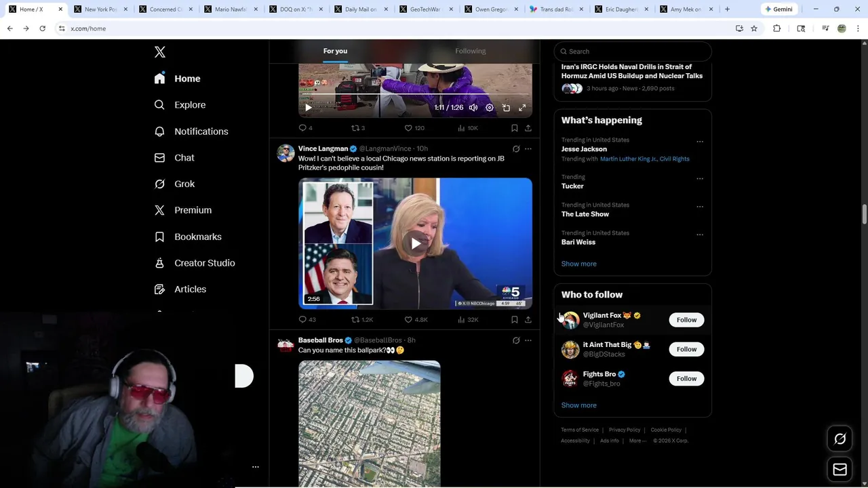This screenshot has height=488, width=868.
Task: Switch to the For you tab
Action: coord(335,51)
